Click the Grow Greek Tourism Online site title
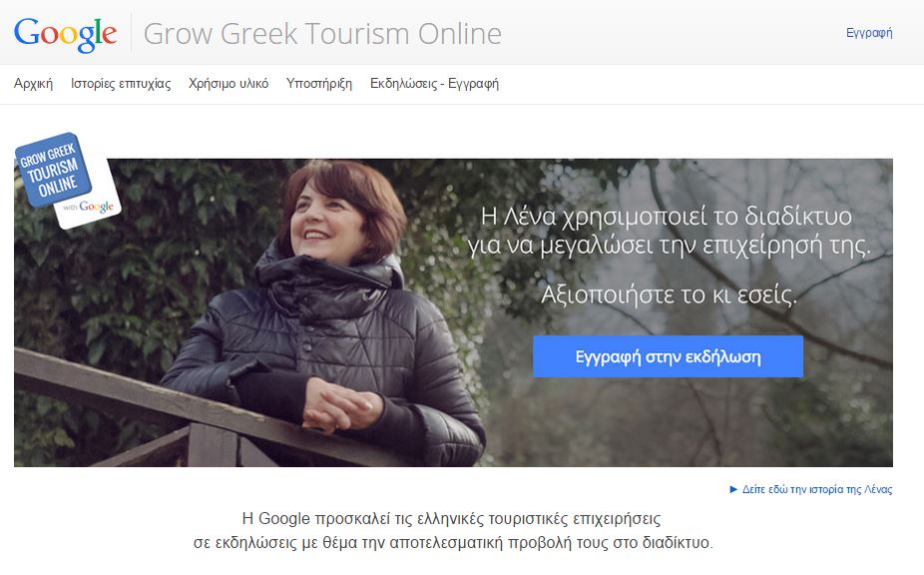924x575 pixels. coord(323,34)
